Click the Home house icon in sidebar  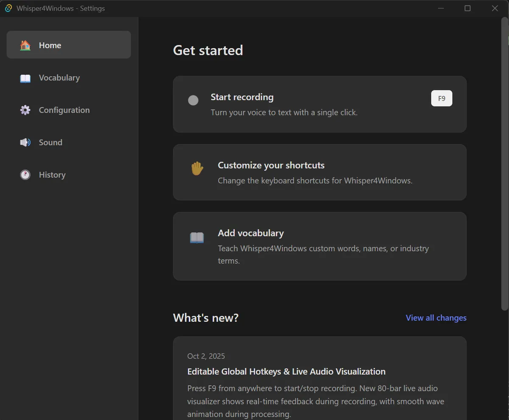(x=25, y=45)
